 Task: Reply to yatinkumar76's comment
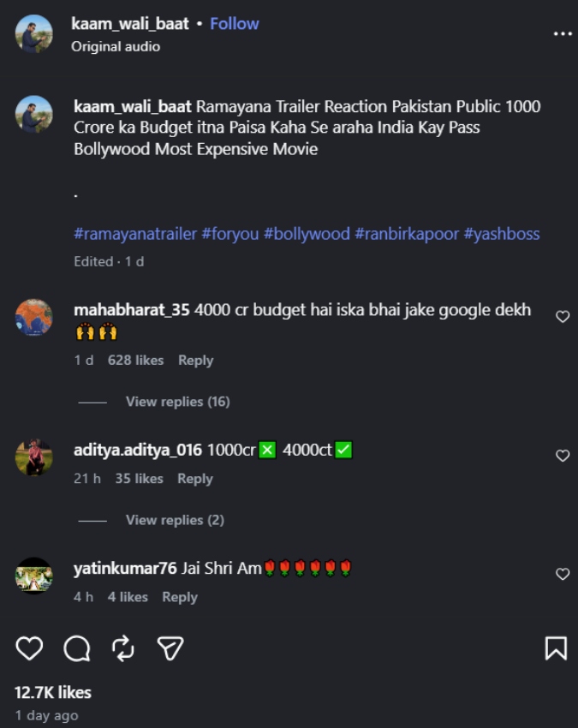tap(180, 597)
